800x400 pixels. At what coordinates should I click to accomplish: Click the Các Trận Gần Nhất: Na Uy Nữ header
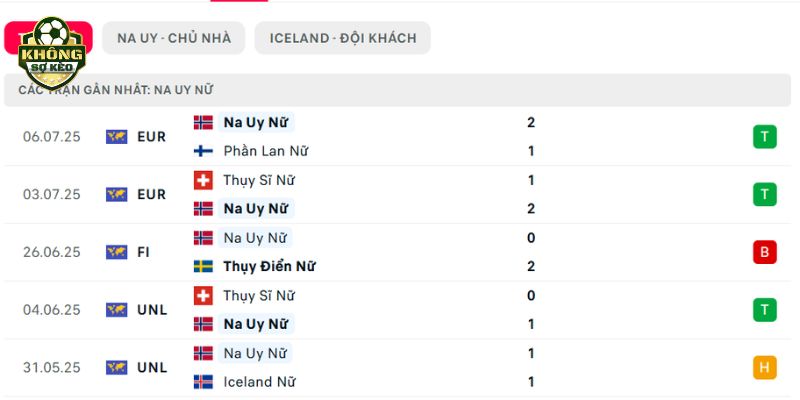click(116, 90)
